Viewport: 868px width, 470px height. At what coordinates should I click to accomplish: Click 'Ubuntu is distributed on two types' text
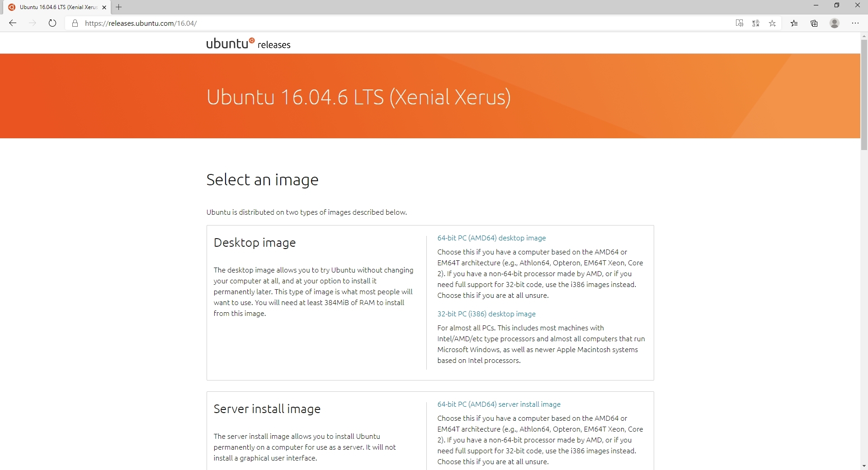tap(307, 212)
